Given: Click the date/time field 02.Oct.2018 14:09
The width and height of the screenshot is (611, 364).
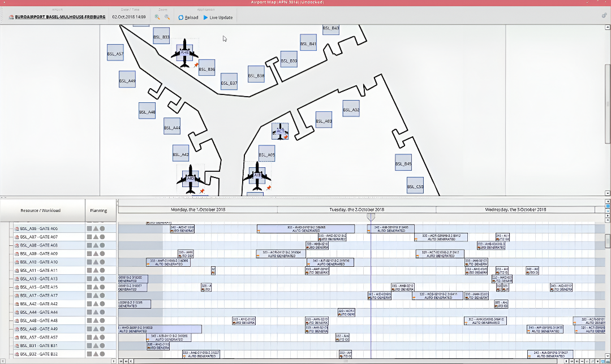Looking at the screenshot, I should [x=129, y=17].
